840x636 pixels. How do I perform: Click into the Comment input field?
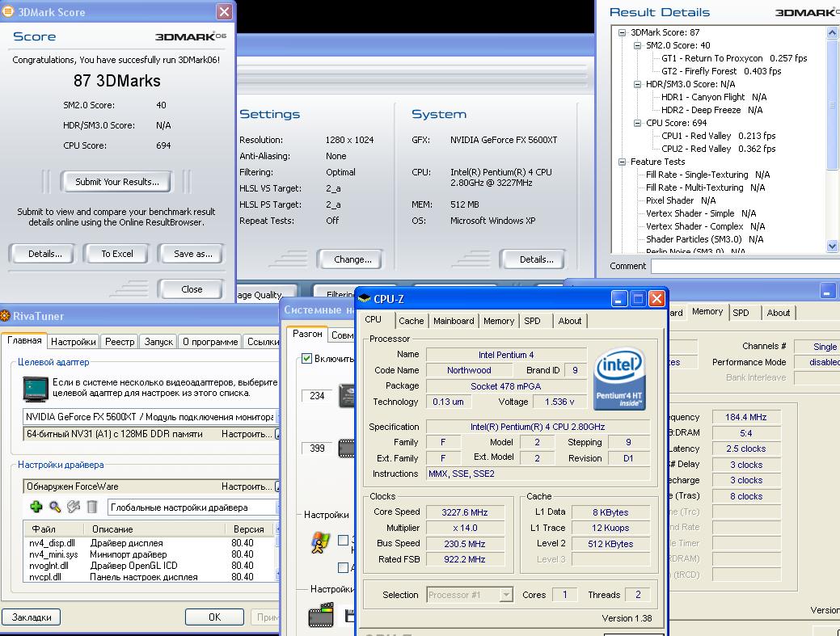(x=745, y=266)
